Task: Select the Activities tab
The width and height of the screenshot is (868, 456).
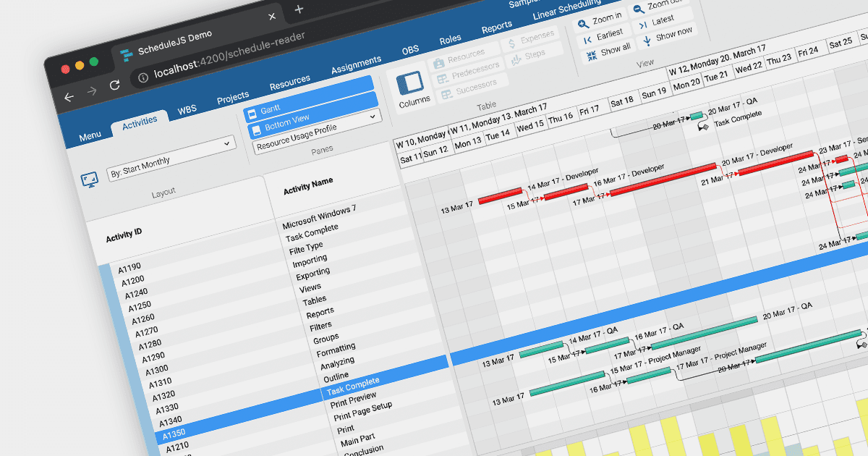Action: 140,124
